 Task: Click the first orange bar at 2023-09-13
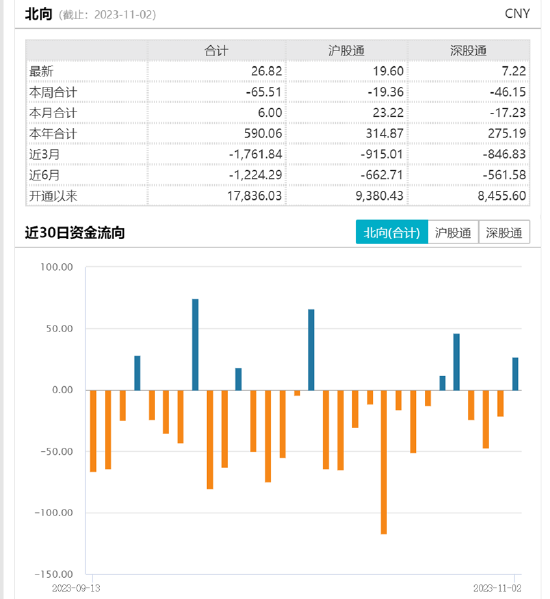point(93,431)
